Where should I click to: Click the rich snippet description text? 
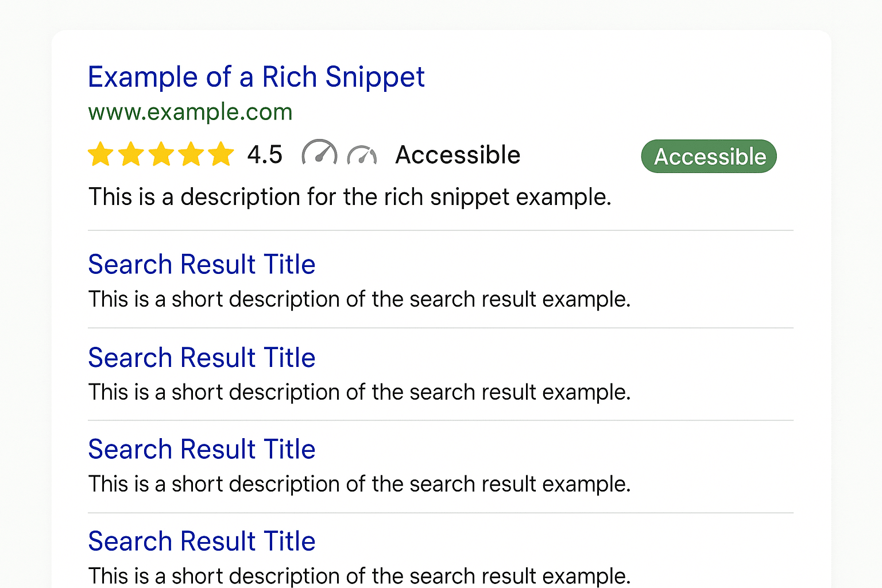(x=350, y=198)
